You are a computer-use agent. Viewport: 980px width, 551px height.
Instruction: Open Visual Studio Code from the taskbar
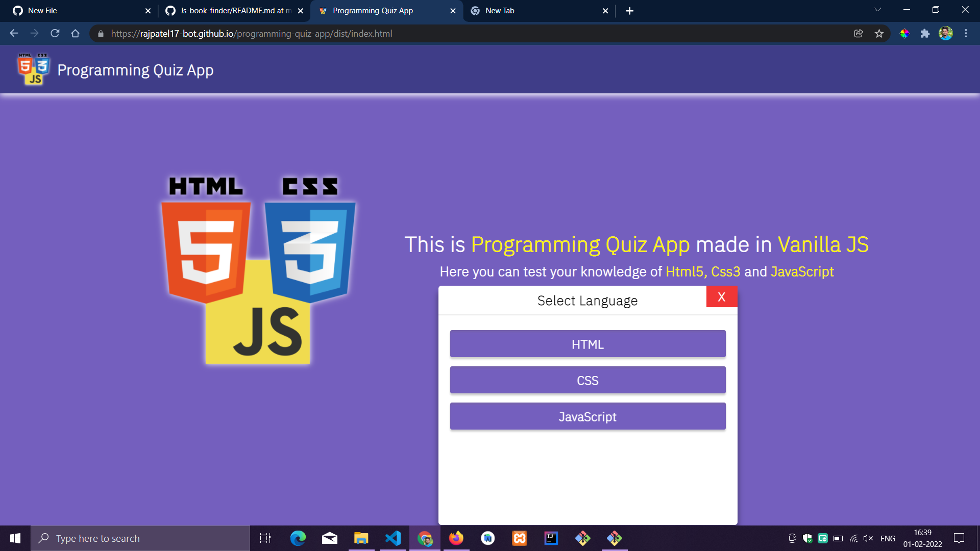click(393, 538)
